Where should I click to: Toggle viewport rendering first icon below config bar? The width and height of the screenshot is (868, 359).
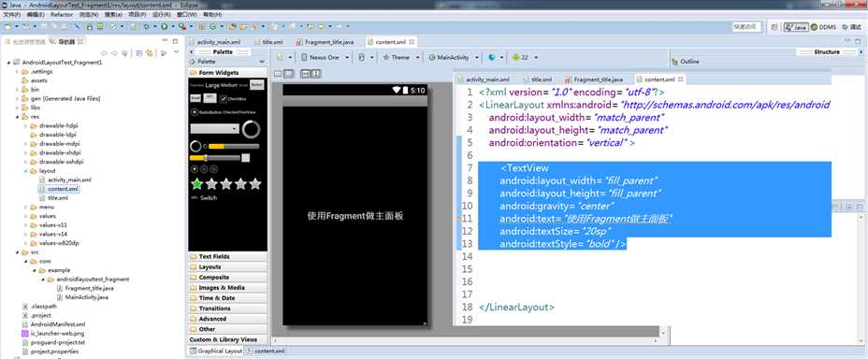pyautogui.click(x=278, y=74)
